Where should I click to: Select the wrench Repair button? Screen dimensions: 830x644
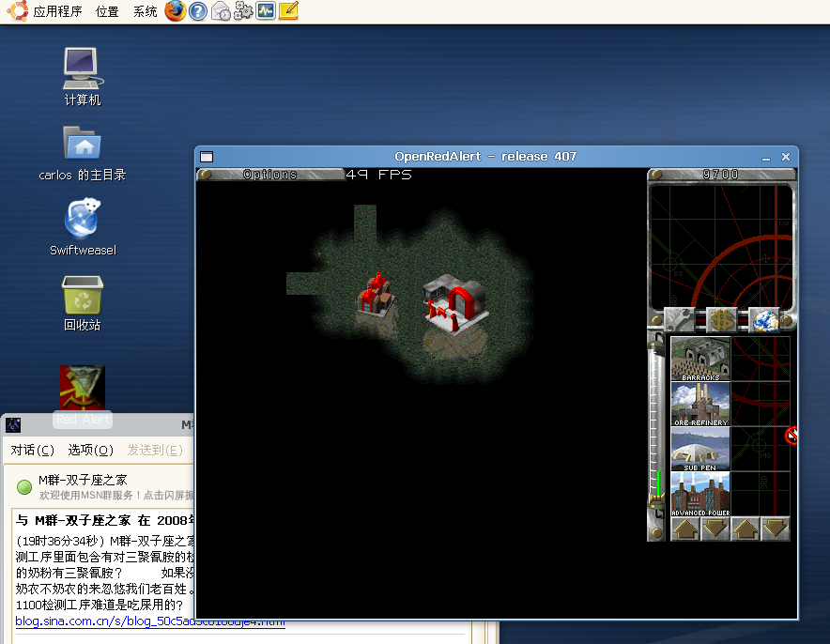679,319
